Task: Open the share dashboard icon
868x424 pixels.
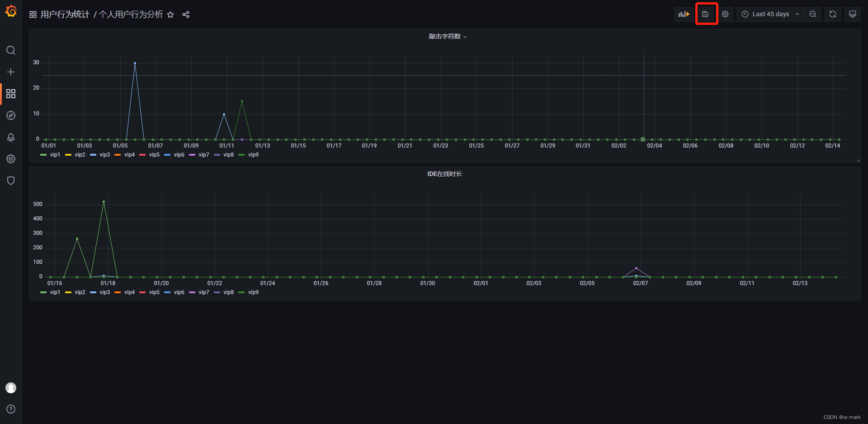Action: [x=185, y=14]
